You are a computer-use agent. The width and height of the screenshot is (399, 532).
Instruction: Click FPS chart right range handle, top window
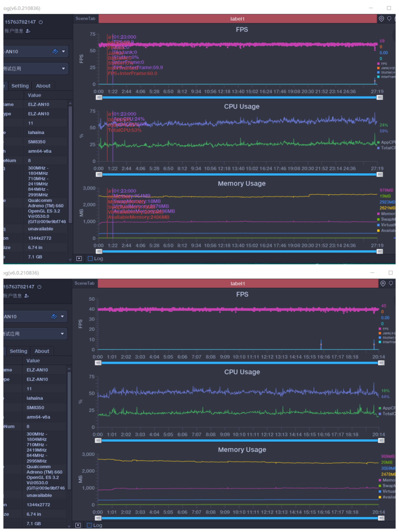tap(380, 97)
